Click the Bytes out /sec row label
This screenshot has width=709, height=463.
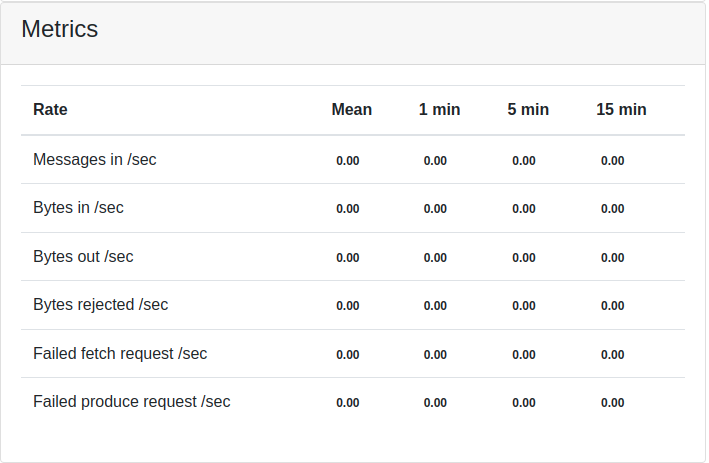pyautogui.click(x=83, y=257)
